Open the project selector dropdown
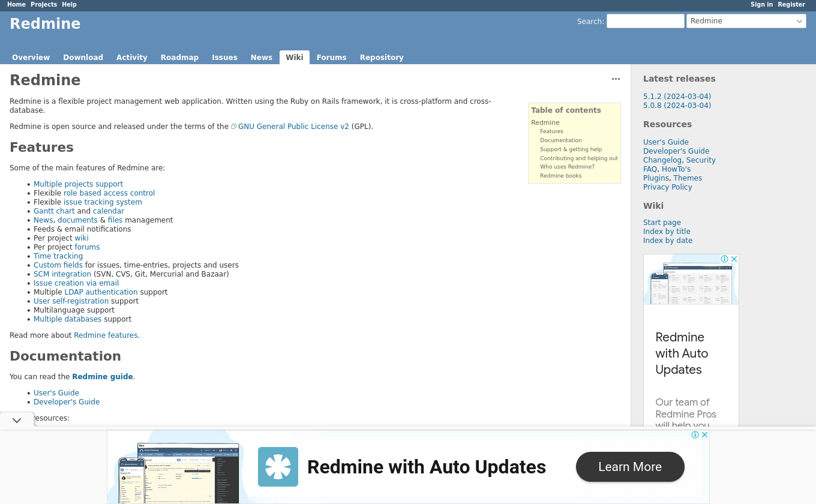This screenshot has width=816, height=504. [746, 21]
